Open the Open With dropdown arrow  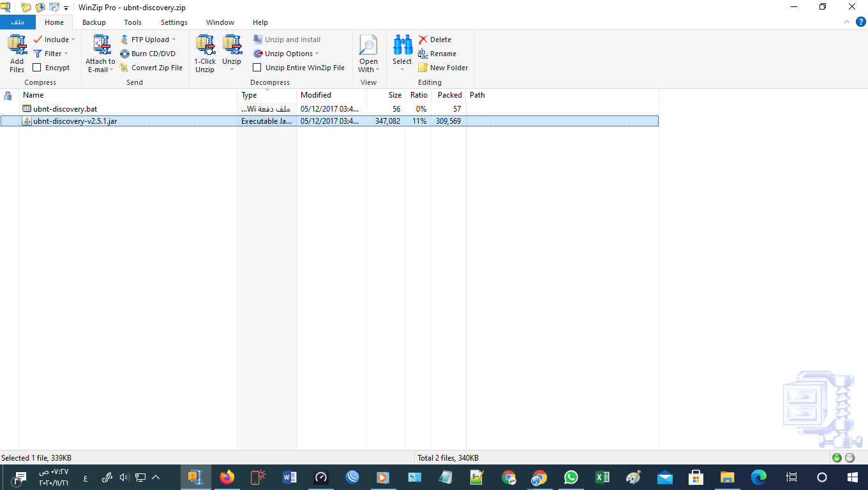pos(377,70)
